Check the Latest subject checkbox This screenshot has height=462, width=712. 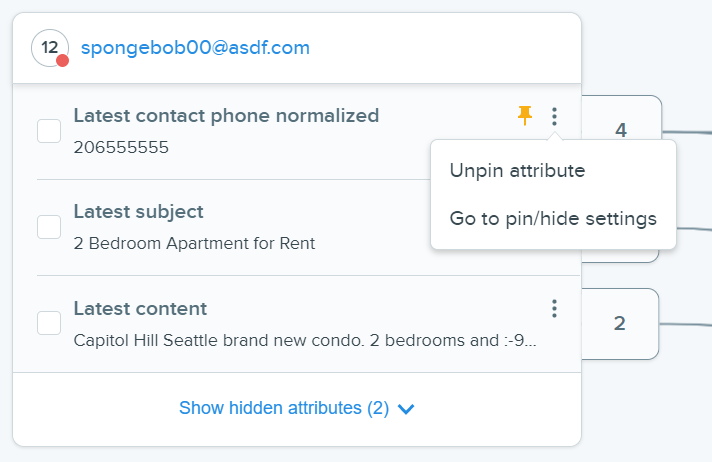pos(49,227)
